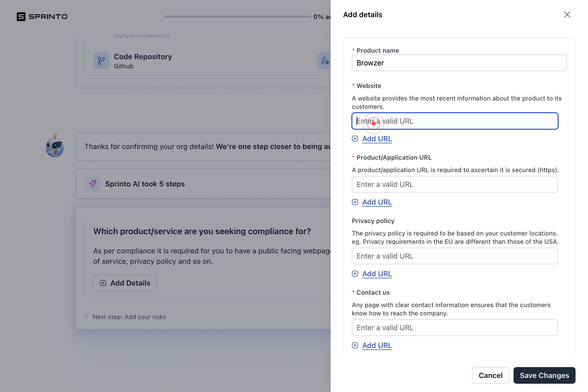
Task: Click the Product/Application URL input field
Action: pyautogui.click(x=455, y=184)
